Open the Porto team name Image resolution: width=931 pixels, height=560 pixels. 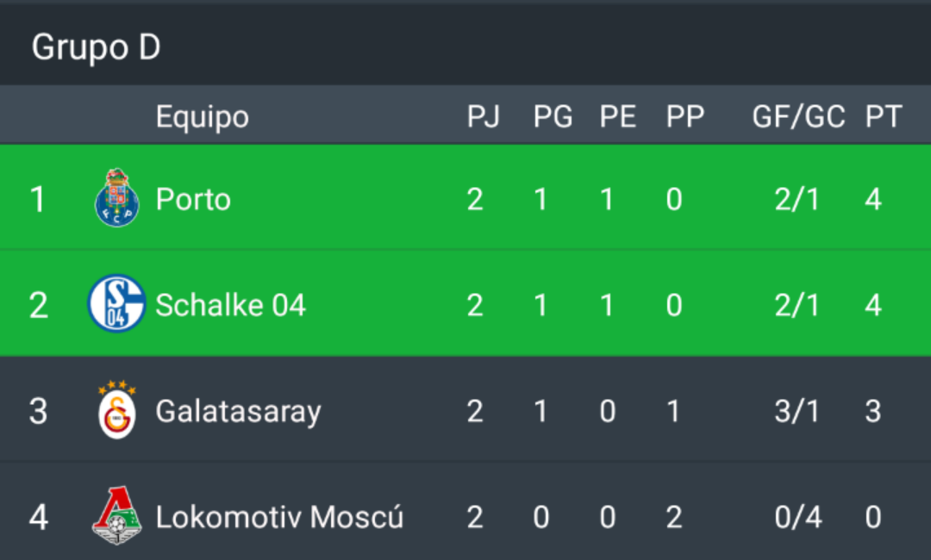(193, 199)
